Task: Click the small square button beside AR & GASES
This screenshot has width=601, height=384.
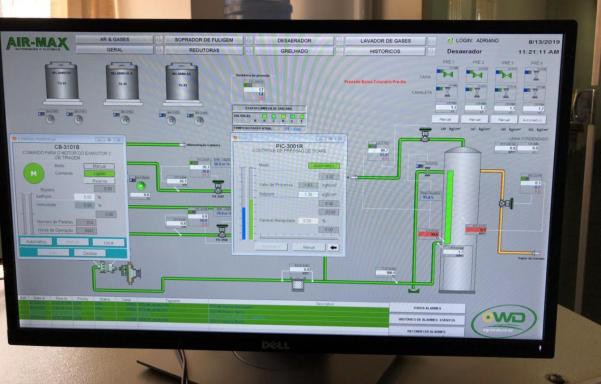Action: [159, 39]
